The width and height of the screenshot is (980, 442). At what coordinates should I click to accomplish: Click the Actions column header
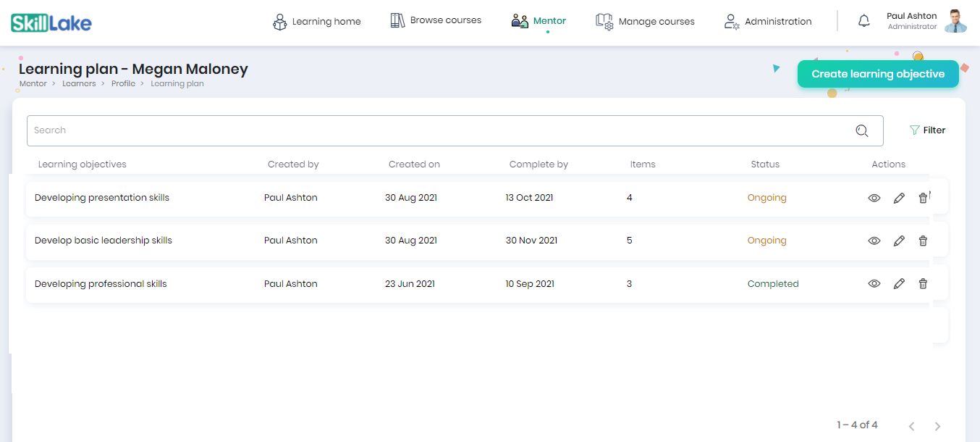click(888, 164)
